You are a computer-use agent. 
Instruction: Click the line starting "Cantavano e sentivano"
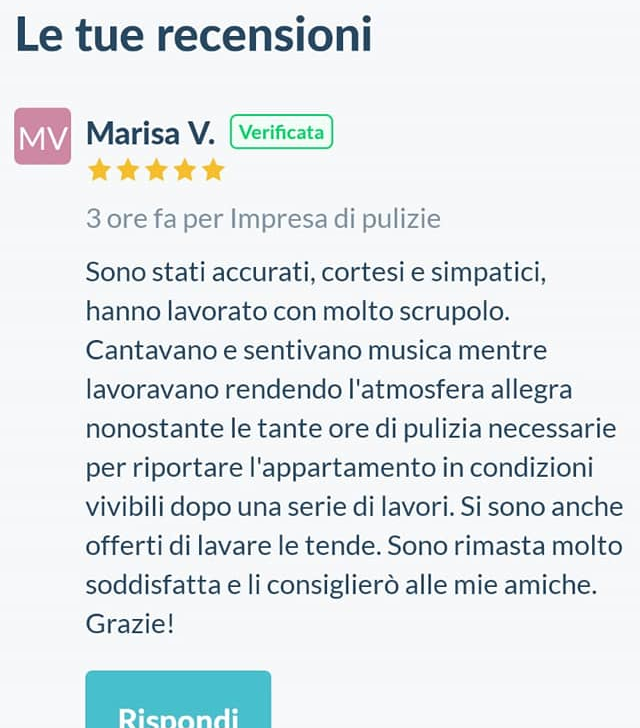[x=315, y=351]
